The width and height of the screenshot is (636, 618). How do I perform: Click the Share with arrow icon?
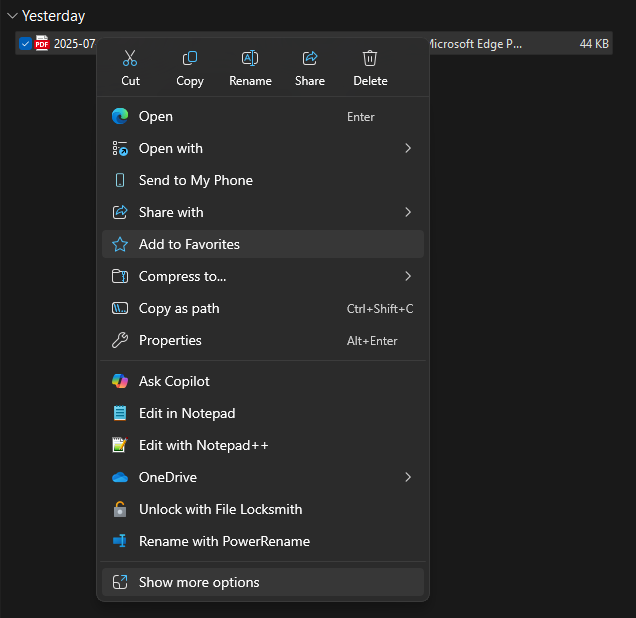[120, 212]
